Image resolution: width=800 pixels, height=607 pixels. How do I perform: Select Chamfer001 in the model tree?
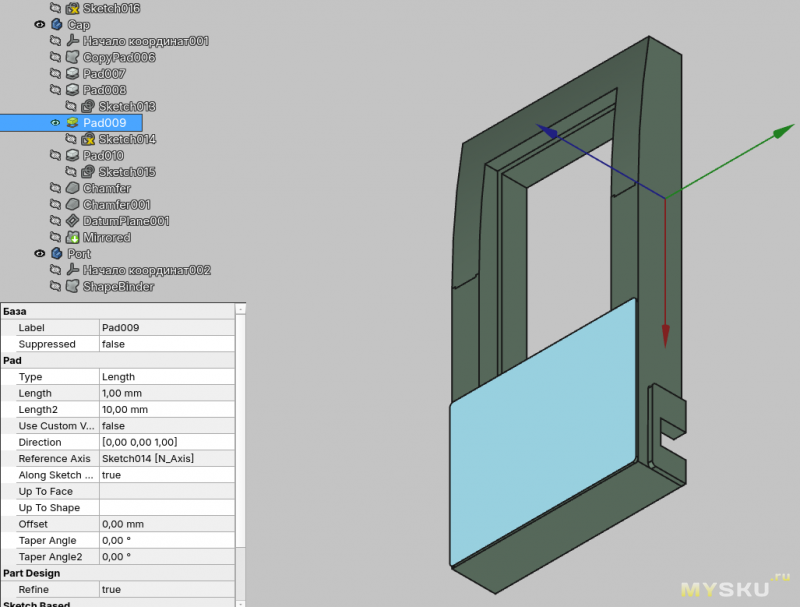(116, 205)
